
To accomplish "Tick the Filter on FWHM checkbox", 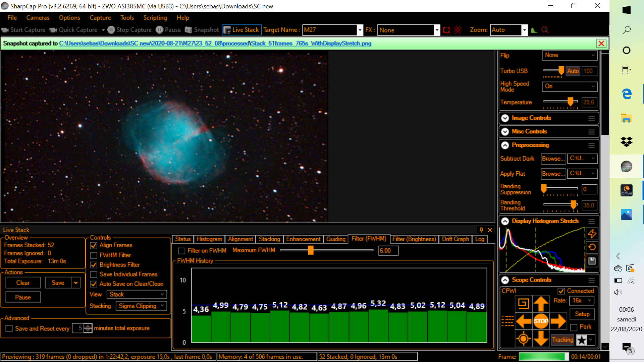I will tap(182, 251).
